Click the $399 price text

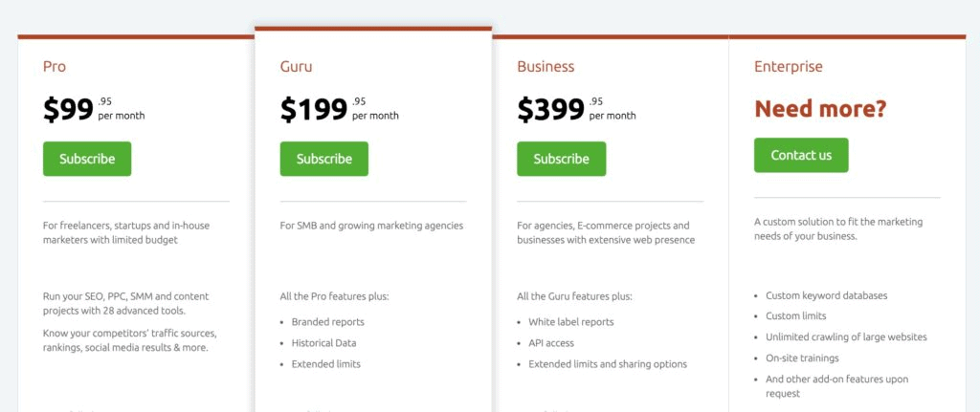[x=550, y=109]
